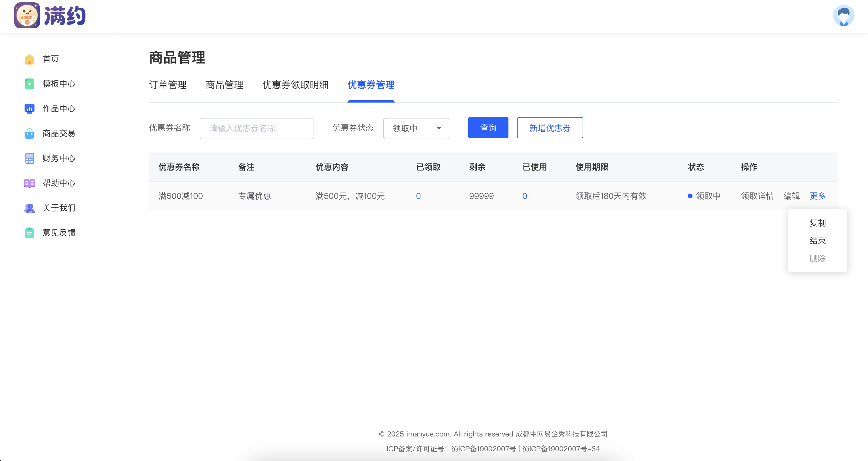
Task: Click the calculator icon for 财务中心
Action: (x=30, y=158)
